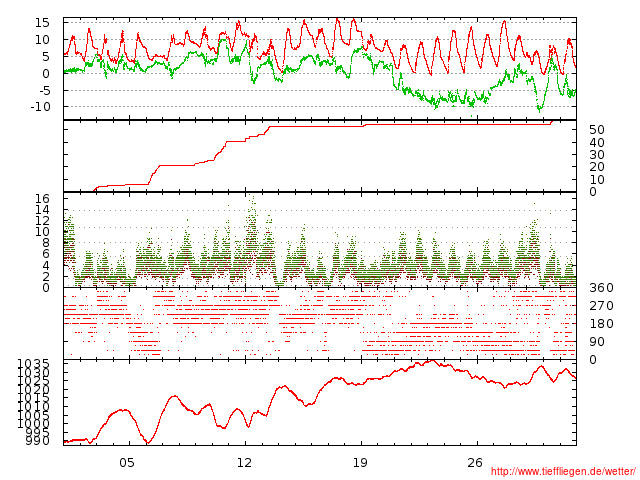Open the tieffliegen.de/wetter link
Screen dimensions: 640x480
(x=563, y=471)
